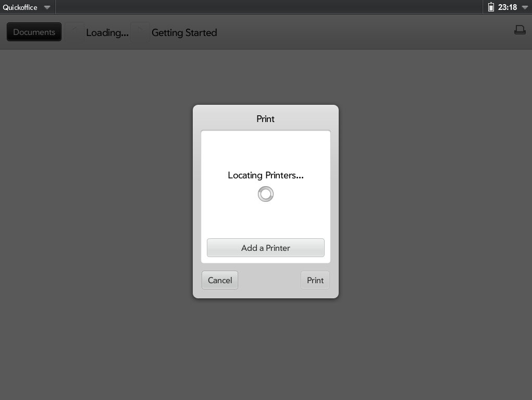The image size is (532, 400).
Task: Click the Print dialog title
Action: click(265, 119)
